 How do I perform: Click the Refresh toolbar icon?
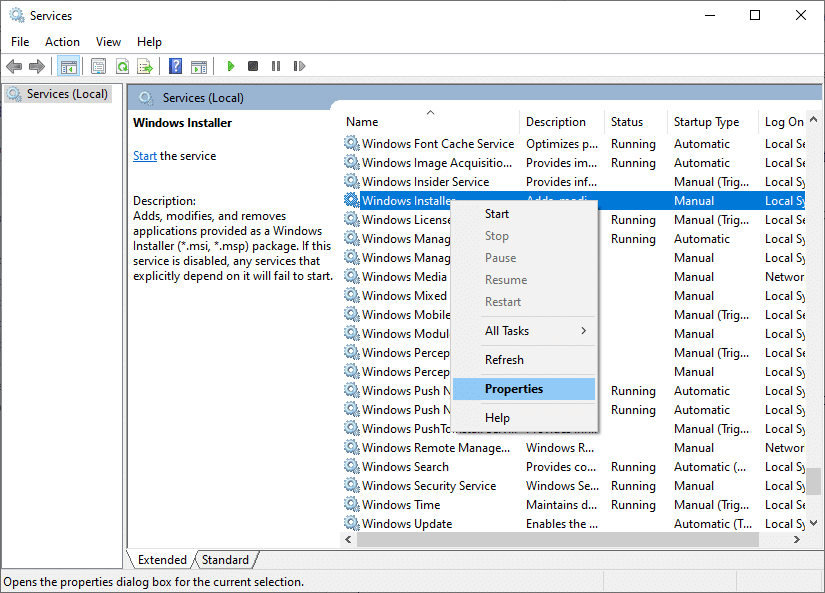(123, 66)
